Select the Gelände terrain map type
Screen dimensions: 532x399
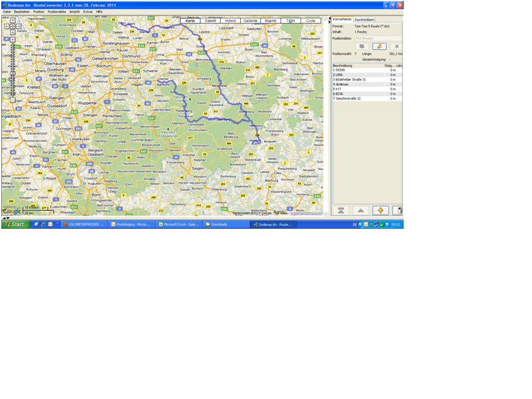tap(250, 21)
